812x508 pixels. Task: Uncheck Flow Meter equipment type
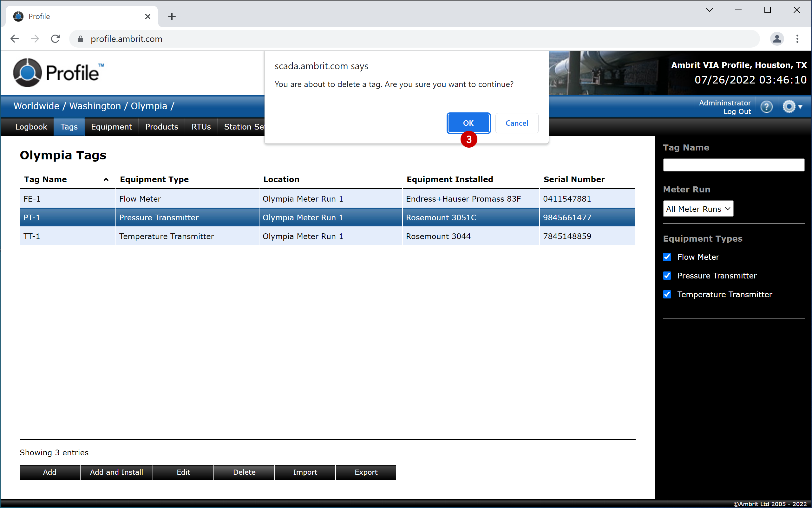tap(667, 257)
